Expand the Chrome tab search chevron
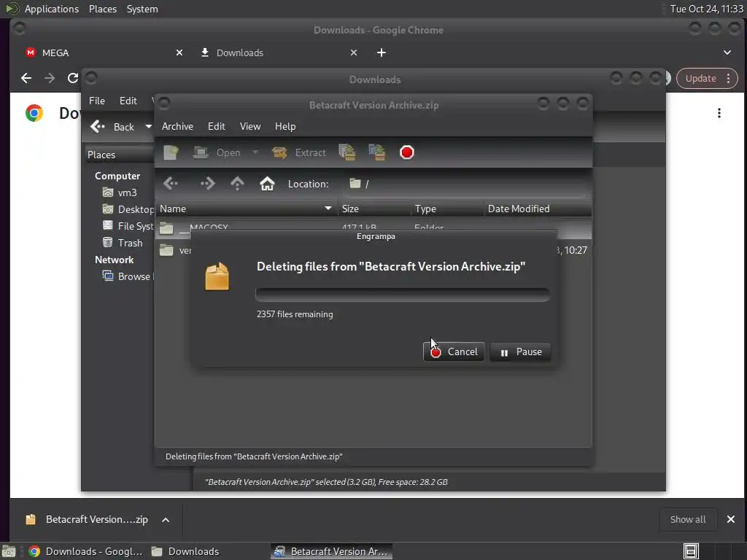The width and height of the screenshot is (747, 560). [x=727, y=52]
